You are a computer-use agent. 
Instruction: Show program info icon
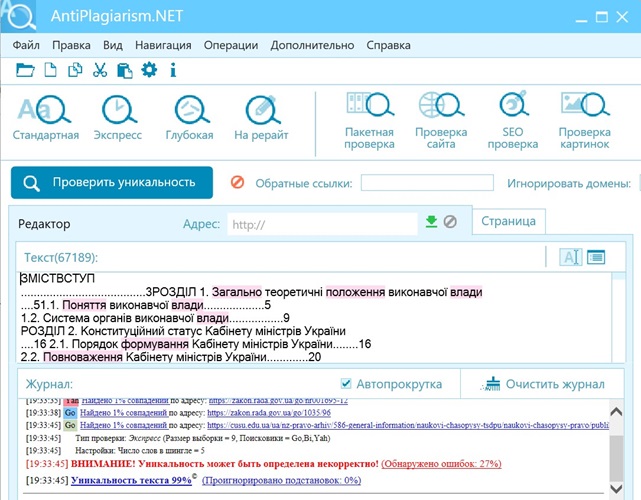[173, 70]
